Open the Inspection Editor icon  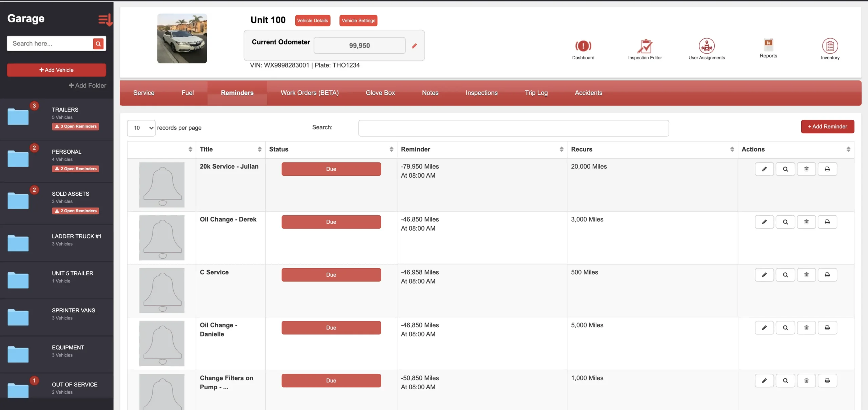645,46
